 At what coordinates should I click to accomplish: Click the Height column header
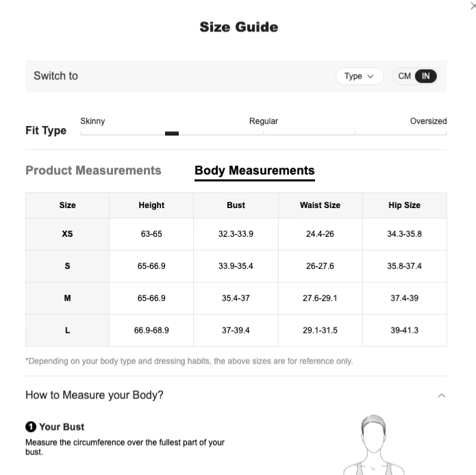[151, 205]
